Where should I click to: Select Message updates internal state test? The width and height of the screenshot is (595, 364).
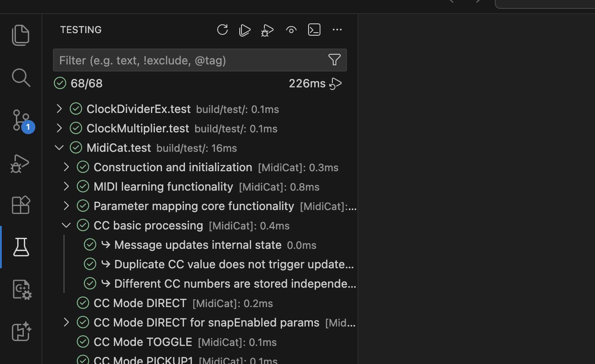pos(197,245)
